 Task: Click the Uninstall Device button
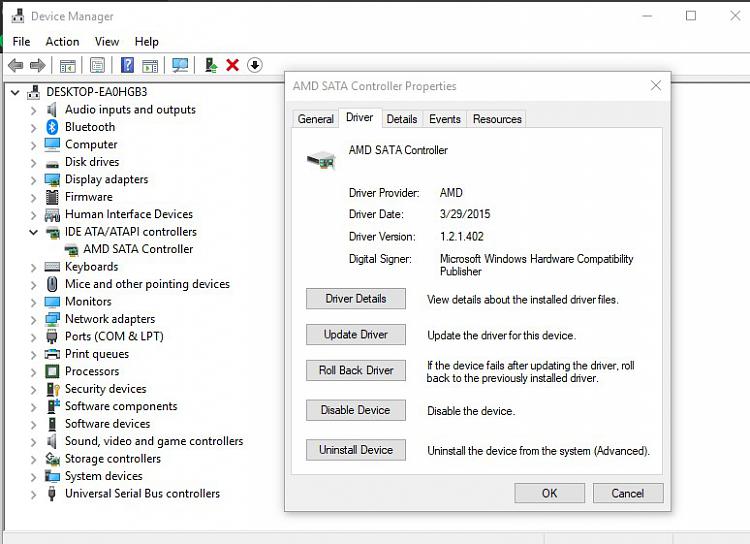click(x=356, y=450)
